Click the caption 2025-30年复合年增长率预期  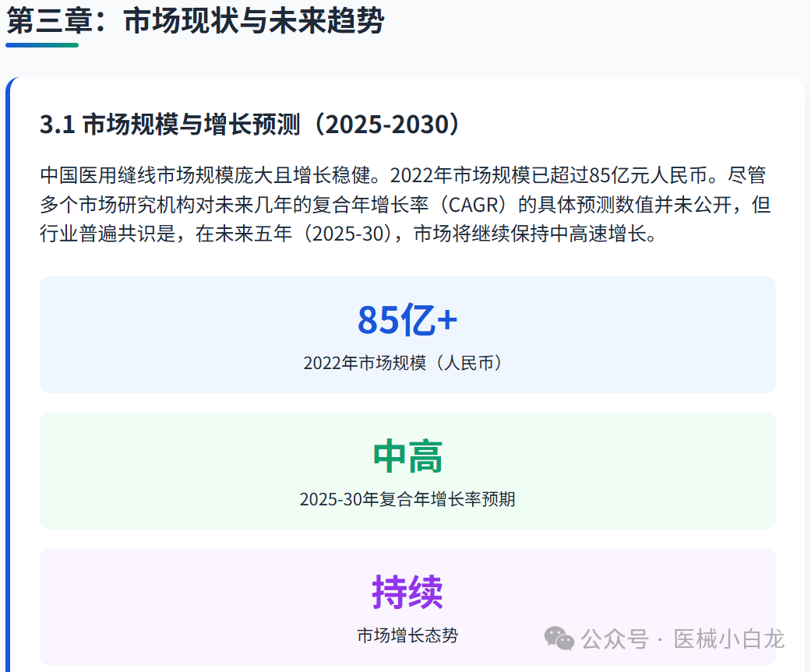pyautogui.click(x=407, y=499)
